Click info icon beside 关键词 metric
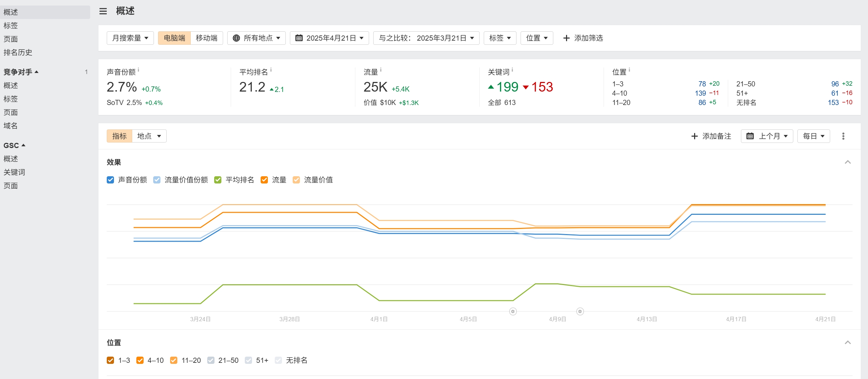Viewport: 868px width, 379px height. click(x=512, y=70)
